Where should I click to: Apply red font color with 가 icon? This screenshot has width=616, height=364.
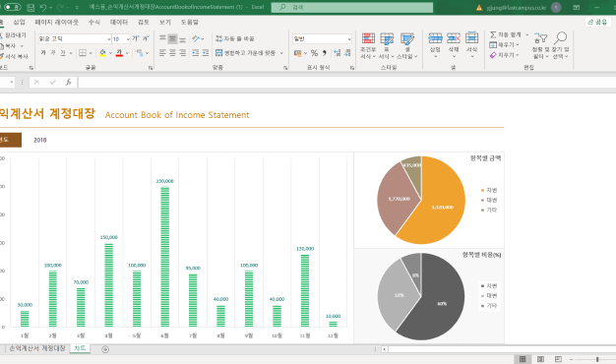119,52
